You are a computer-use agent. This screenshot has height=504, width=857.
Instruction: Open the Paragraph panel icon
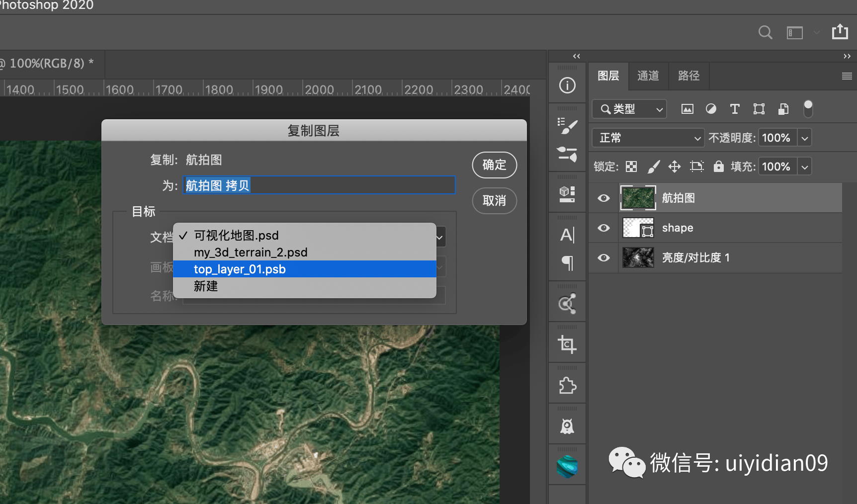pyautogui.click(x=567, y=262)
